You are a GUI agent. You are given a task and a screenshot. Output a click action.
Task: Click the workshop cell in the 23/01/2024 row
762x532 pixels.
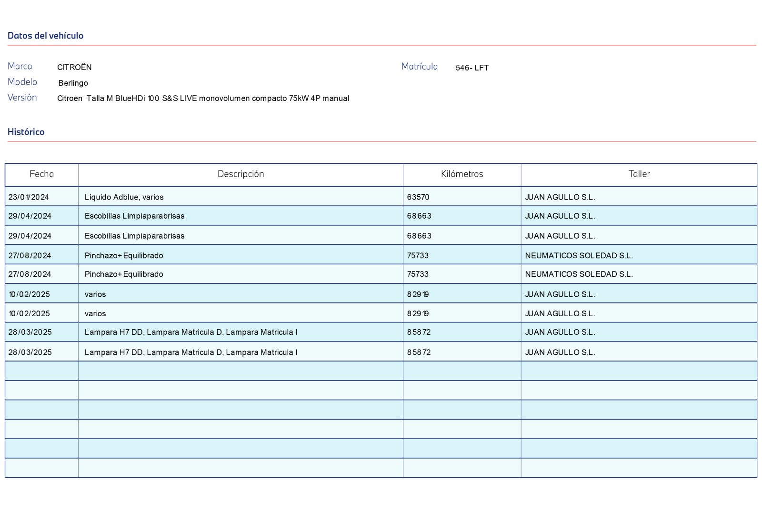click(x=560, y=197)
